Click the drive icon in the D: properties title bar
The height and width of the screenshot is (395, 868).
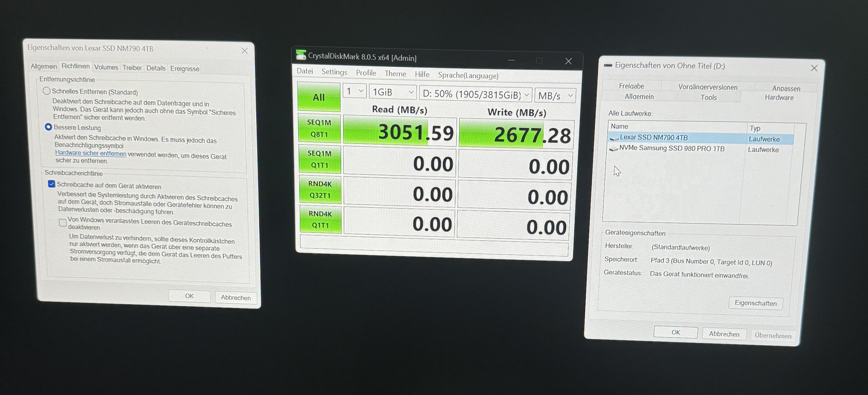click(608, 65)
